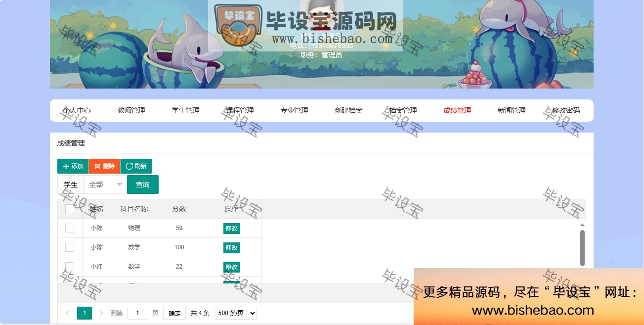644x325 pixels.
Task: Check the box for the 小陈 物理 row
Action: pos(70,228)
